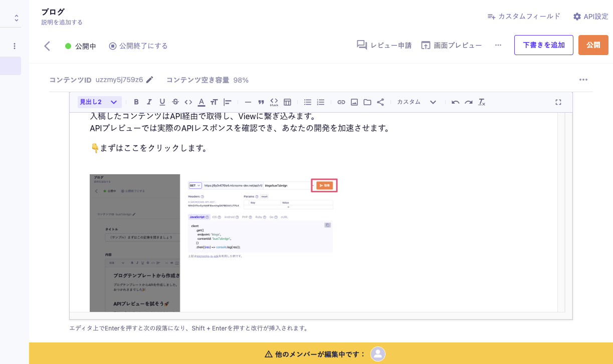
Task: Open the text color picker
Action: [x=201, y=102]
